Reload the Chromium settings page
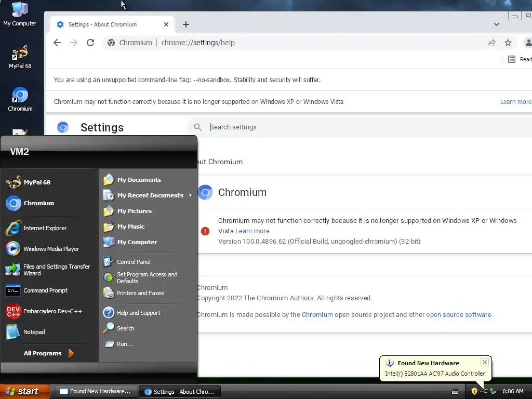The image size is (532, 399). pos(90,43)
